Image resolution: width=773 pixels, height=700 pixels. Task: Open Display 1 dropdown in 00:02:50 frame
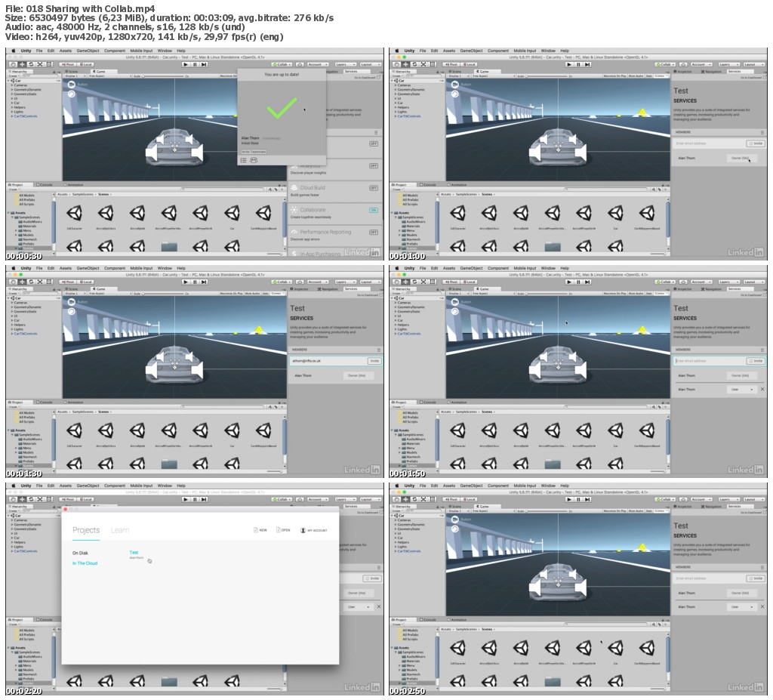click(x=458, y=511)
